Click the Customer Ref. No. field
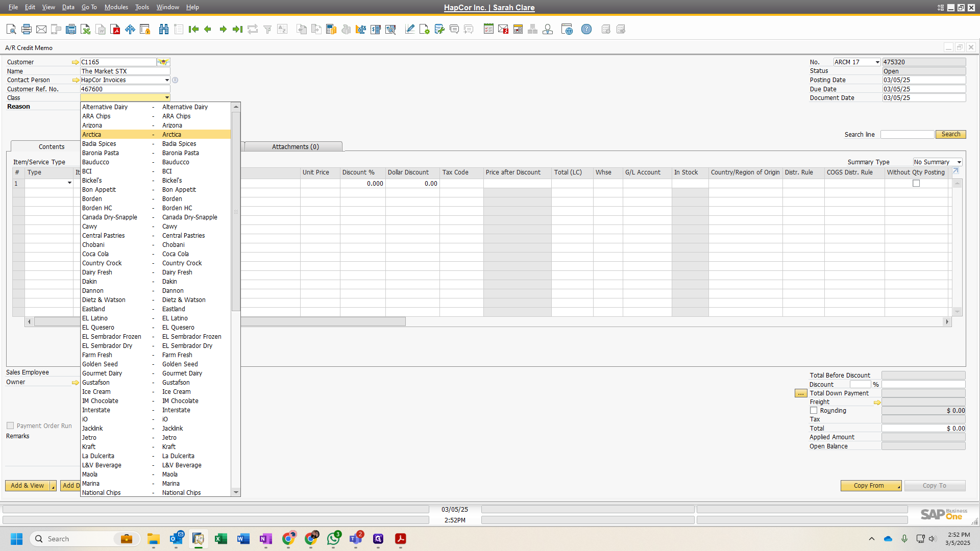The width and height of the screenshot is (980, 551). (125, 89)
